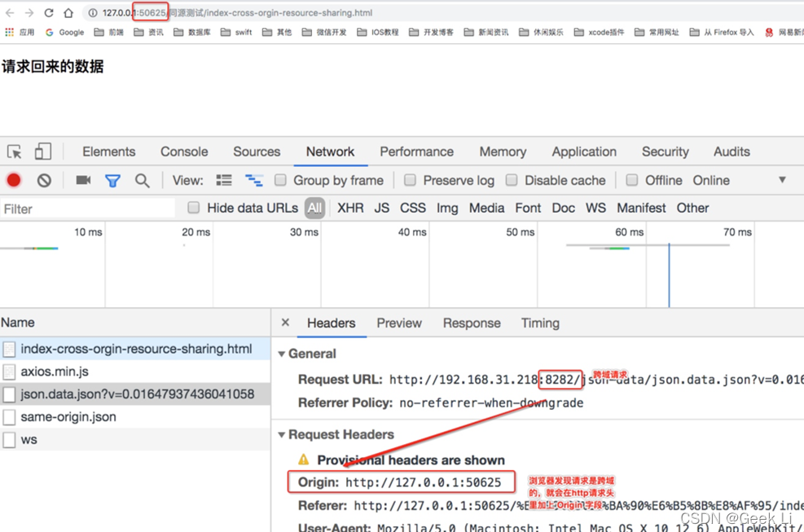Open the Timing detail tab
804x532 pixels.
540,323
